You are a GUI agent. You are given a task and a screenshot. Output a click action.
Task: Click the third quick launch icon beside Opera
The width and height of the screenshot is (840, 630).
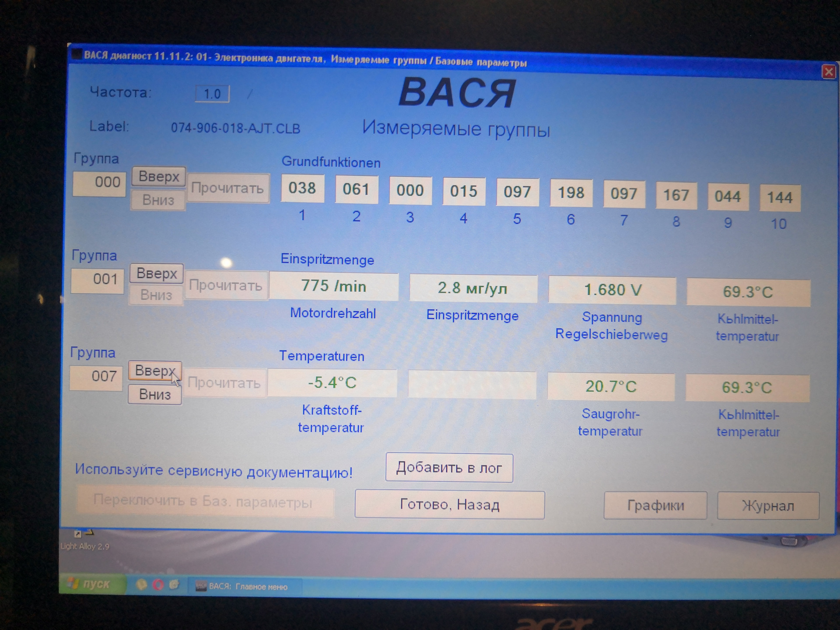(x=174, y=584)
